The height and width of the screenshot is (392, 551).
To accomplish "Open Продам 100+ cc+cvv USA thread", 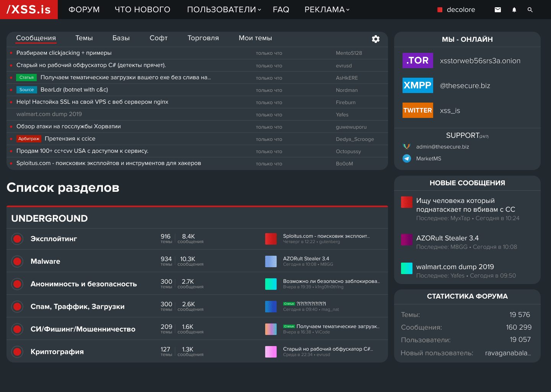I will pos(82,151).
